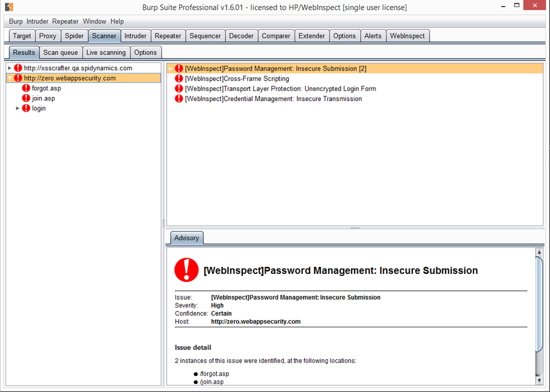
Task: Click the Host value in advisory
Action: (256, 322)
